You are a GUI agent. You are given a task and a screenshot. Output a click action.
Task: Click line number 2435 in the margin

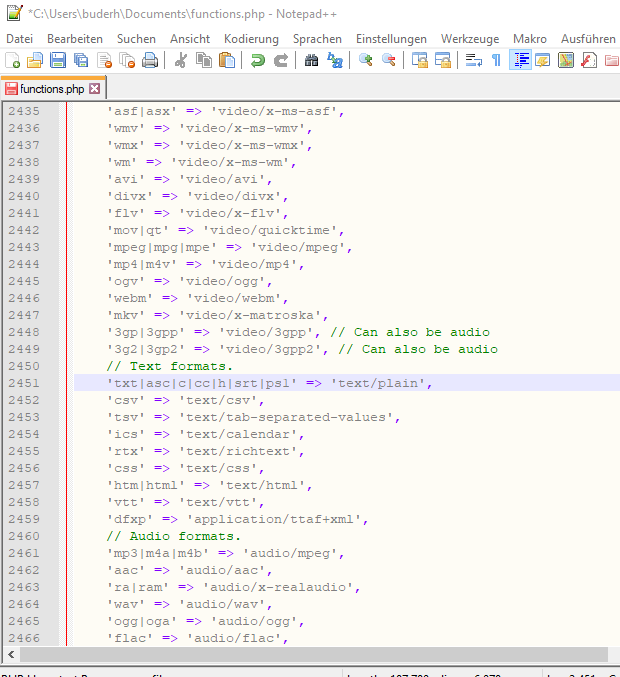[24, 111]
